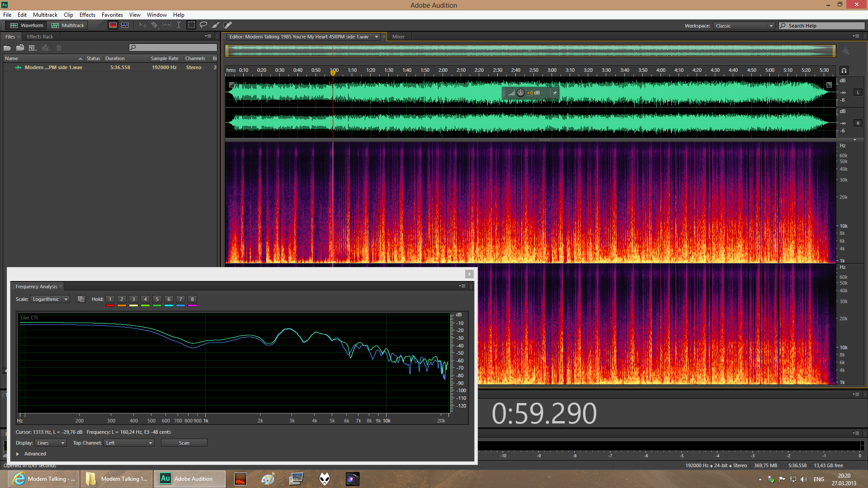The width and height of the screenshot is (868, 488).
Task: Click the overview navigator bar above the timeline
Action: (530, 51)
